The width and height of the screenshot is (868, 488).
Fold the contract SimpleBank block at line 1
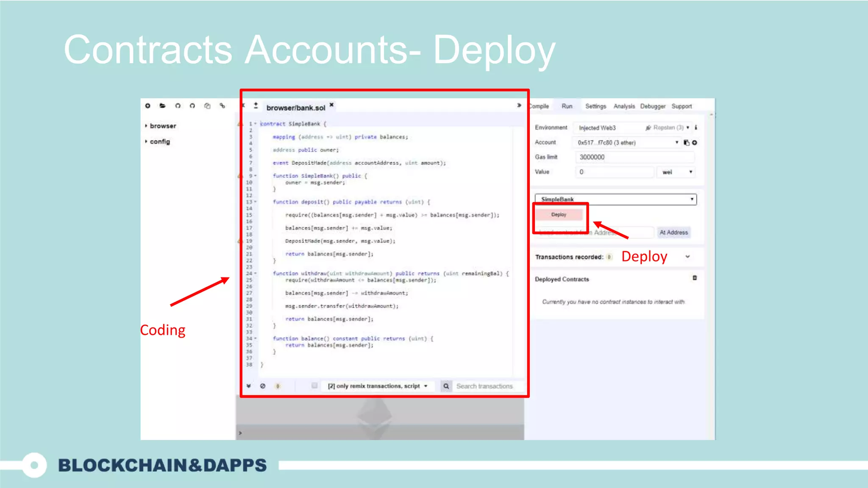(x=256, y=124)
